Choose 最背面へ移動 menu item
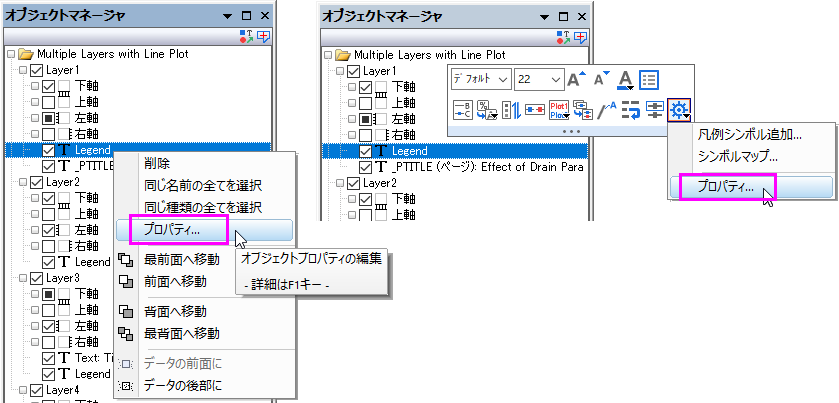Viewport: 839px width, 403px height. click(181, 333)
